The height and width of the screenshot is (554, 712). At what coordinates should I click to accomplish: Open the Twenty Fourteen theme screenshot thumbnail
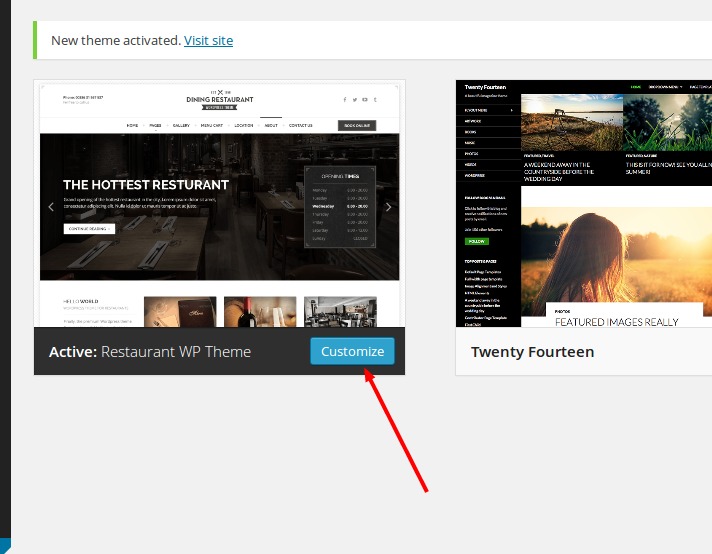(x=584, y=203)
